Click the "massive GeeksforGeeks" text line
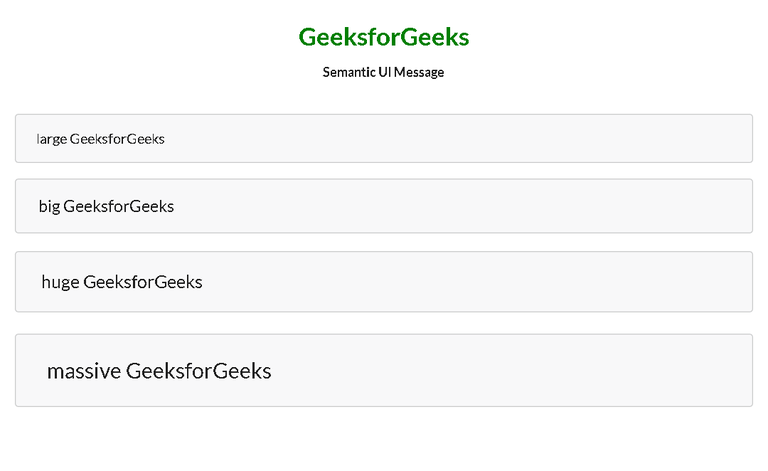Image resolution: width=768 pixels, height=471 pixels. tap(159, 371)
